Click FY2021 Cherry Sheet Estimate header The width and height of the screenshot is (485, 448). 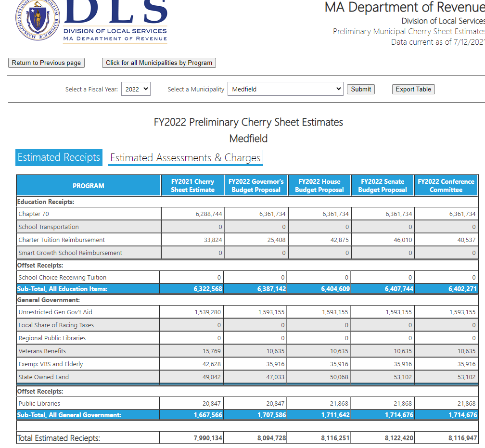point(192,186)
